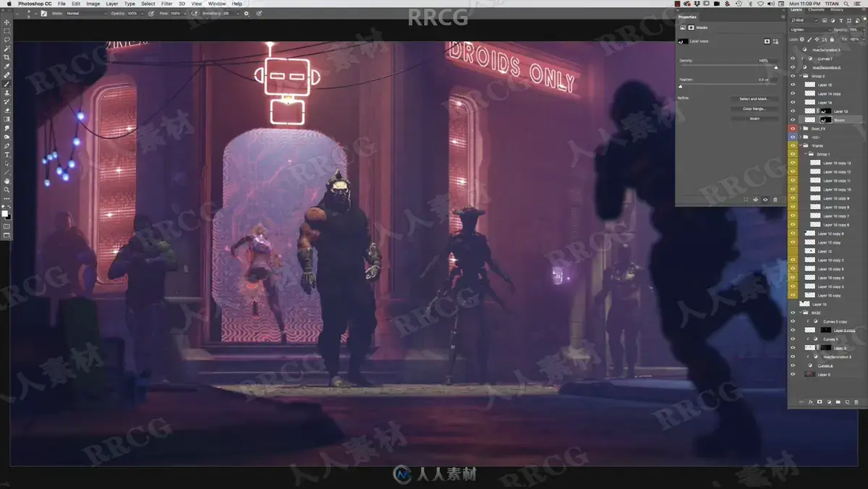Select the Rectangular Marquee tool

(x=7, y=30)
